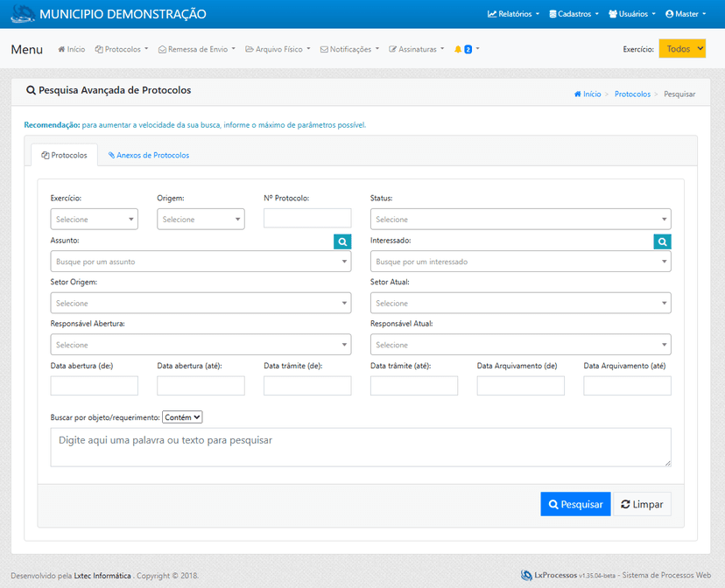This screenshot has height=588, width=725.
Task: Open the Relatórios menu
Action: pos(513,14)
